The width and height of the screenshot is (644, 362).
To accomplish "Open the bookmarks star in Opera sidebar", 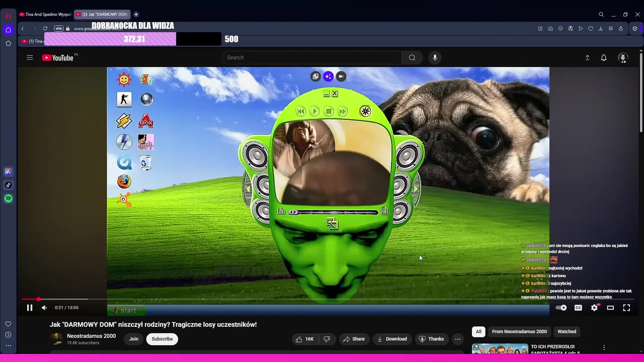I will [x=8, y=43].
